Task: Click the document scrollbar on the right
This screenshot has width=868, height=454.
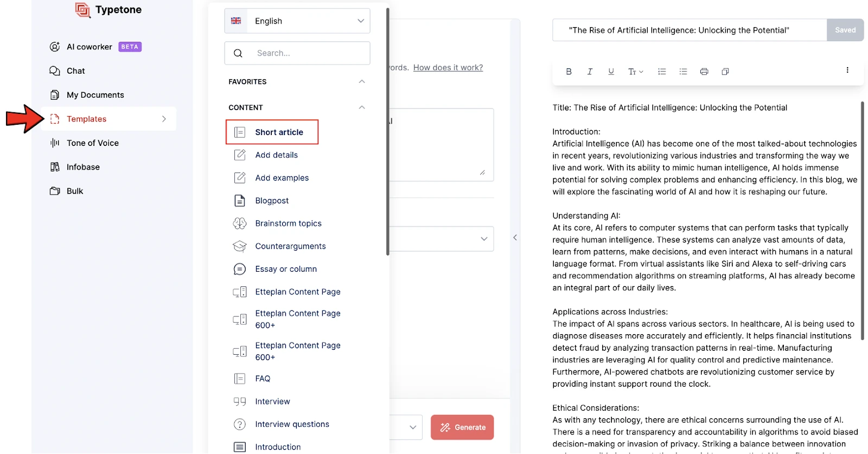Action: 862,221
